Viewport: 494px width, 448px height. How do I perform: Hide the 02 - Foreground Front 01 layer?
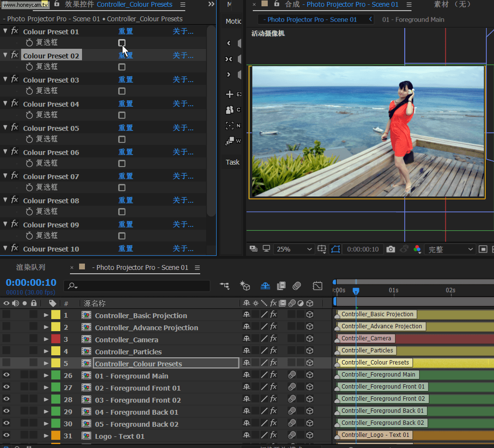click(x=6, y=387)
